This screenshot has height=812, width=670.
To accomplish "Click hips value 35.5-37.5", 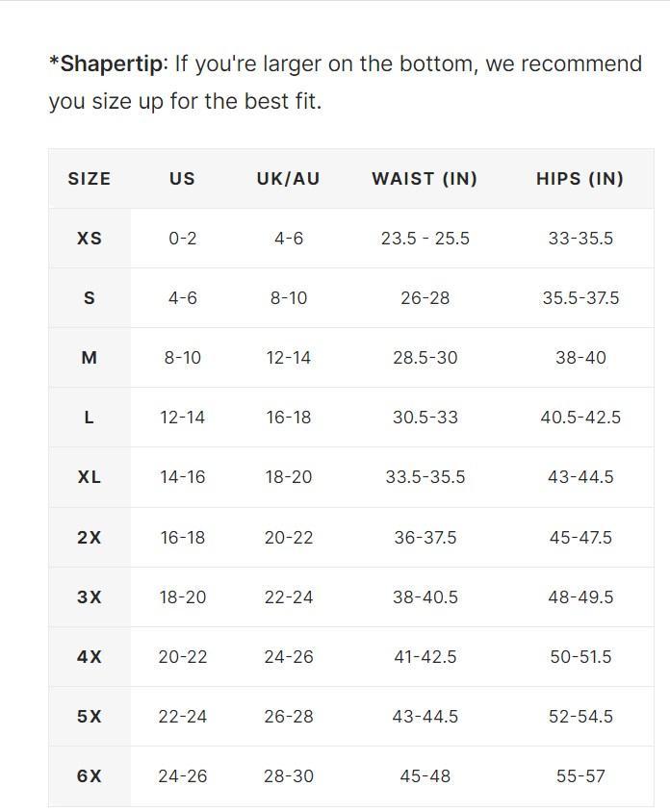I will [580, 298].
